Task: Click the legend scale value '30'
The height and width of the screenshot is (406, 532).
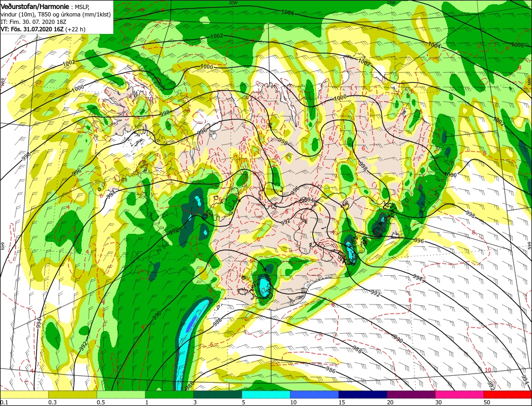Action: [439, 402]
